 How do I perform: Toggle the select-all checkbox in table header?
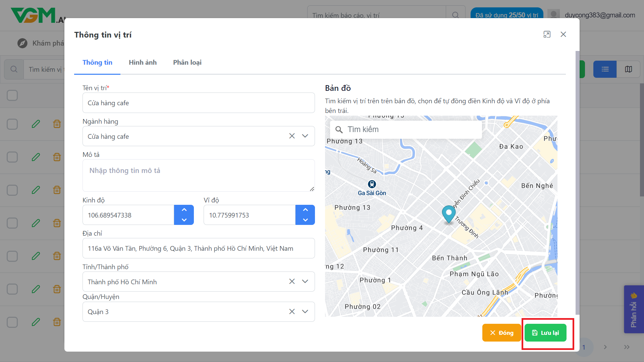[x=12, y=95]
